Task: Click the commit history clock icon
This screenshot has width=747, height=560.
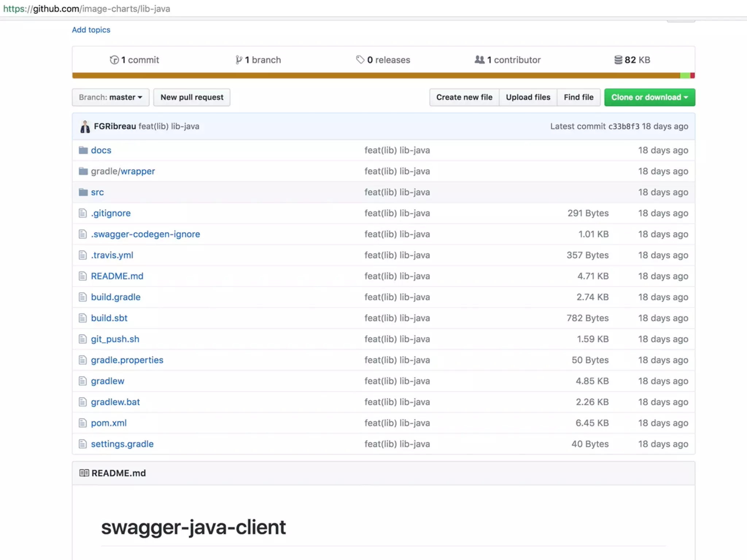Action: (114, 60)
